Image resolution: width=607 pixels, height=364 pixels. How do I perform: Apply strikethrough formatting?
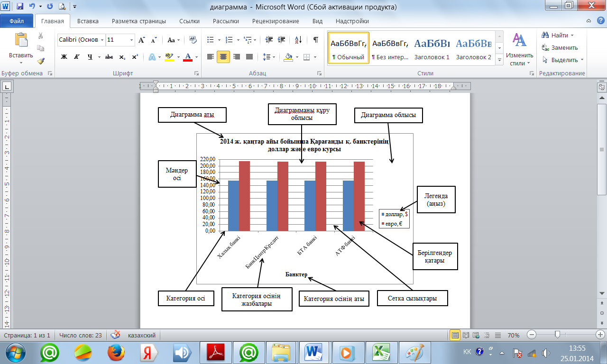[109, 57]
